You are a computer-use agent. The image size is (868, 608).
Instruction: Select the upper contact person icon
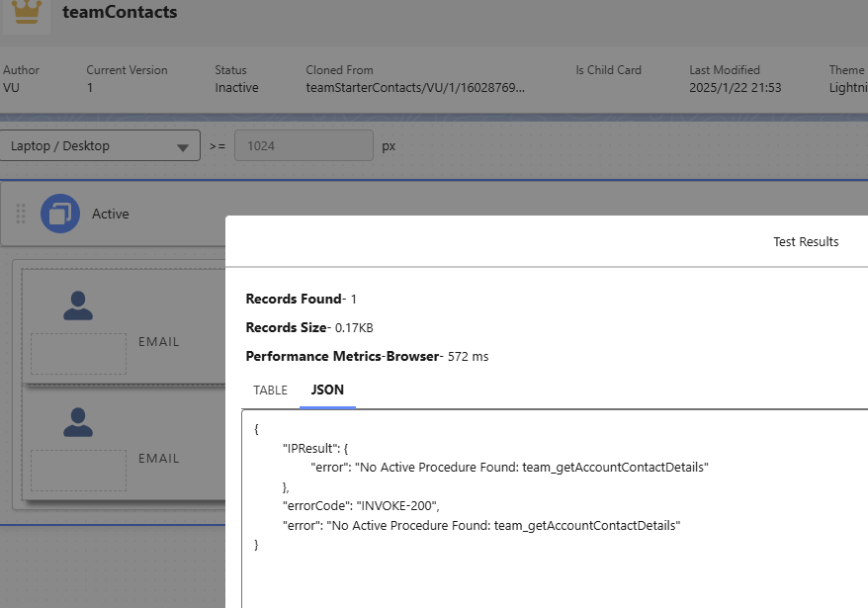[78, 305]
